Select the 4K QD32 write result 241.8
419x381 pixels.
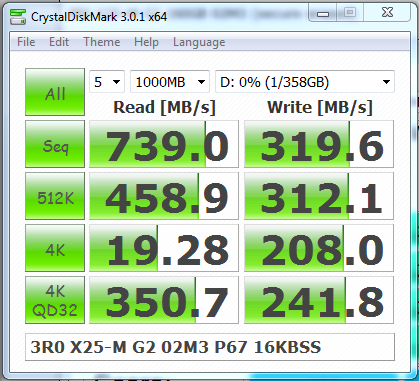coord(319,300)
